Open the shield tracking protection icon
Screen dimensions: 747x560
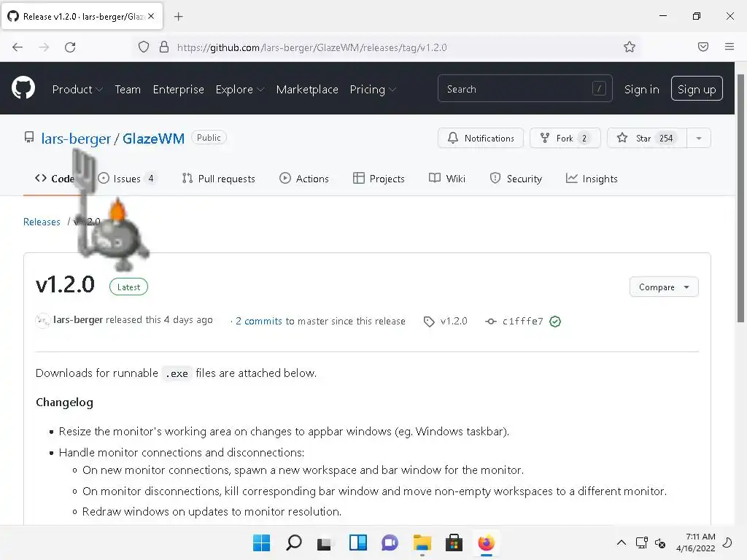[x=144, y=47]
